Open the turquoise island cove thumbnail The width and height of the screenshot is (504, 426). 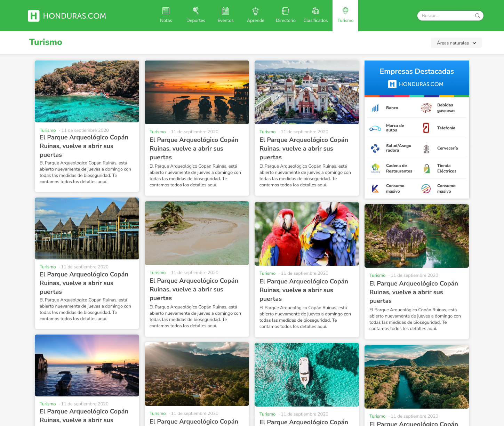87,91
